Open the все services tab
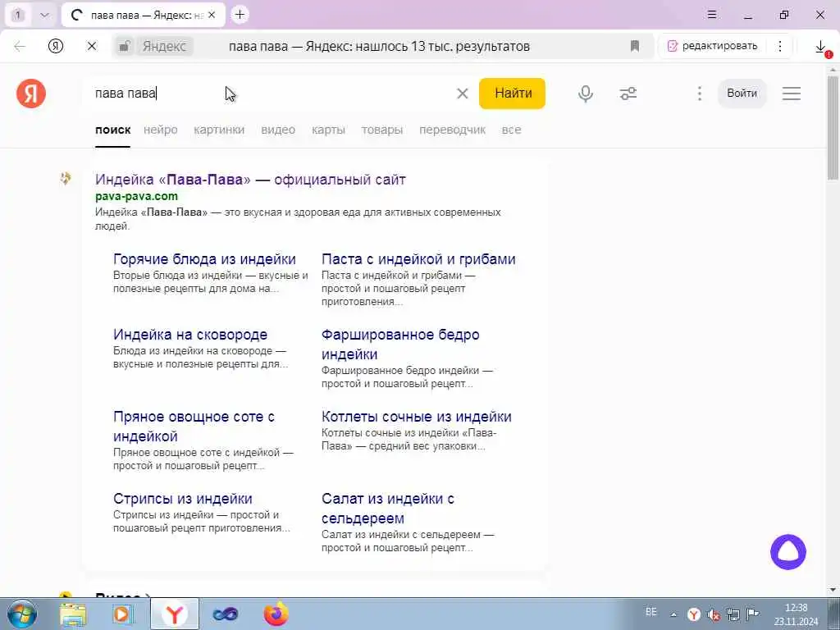 click(511, 130)
